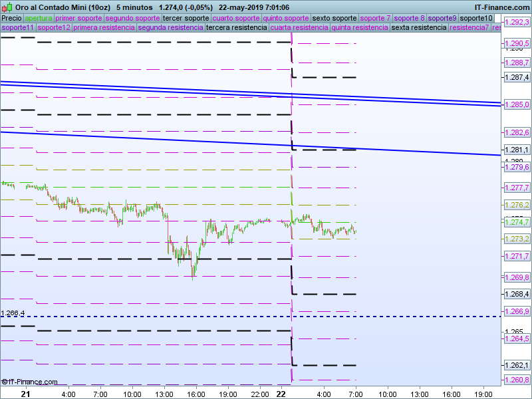Click the 'soporte10' legend label
Image resolution: width=532 pixels, height=399 pixels.
click(476, 19)
